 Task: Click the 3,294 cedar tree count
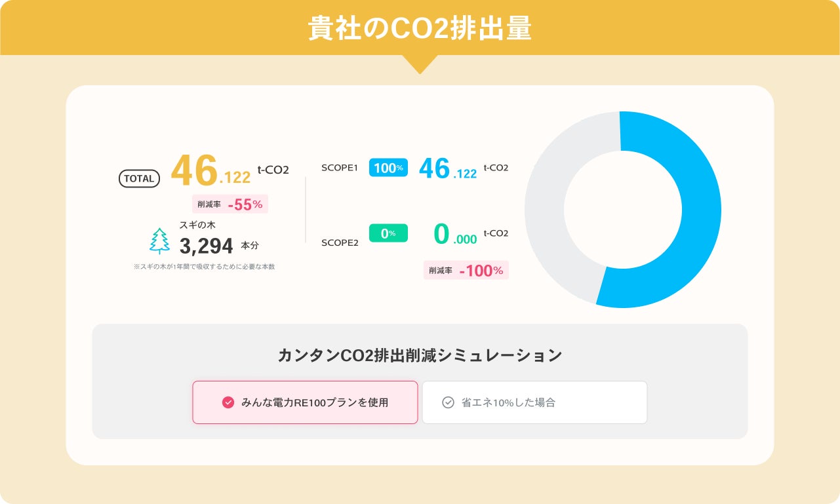coord(207,246)
